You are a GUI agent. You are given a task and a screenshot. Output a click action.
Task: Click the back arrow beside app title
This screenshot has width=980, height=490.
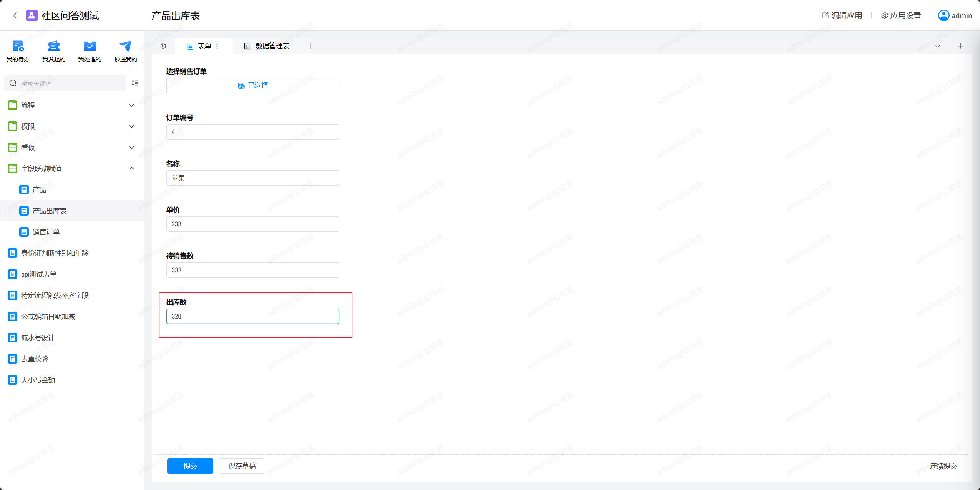pyautogui.click(x=15, y=15)
